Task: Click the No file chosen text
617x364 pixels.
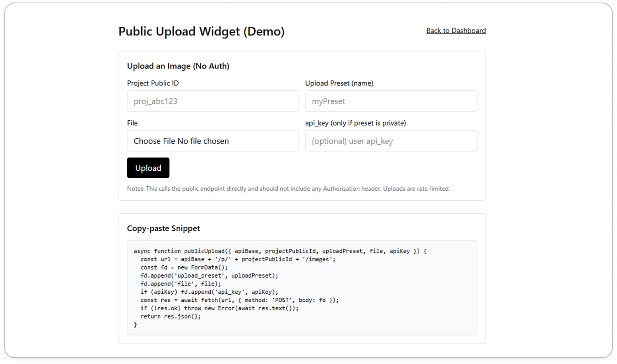Action: (203, 141)
